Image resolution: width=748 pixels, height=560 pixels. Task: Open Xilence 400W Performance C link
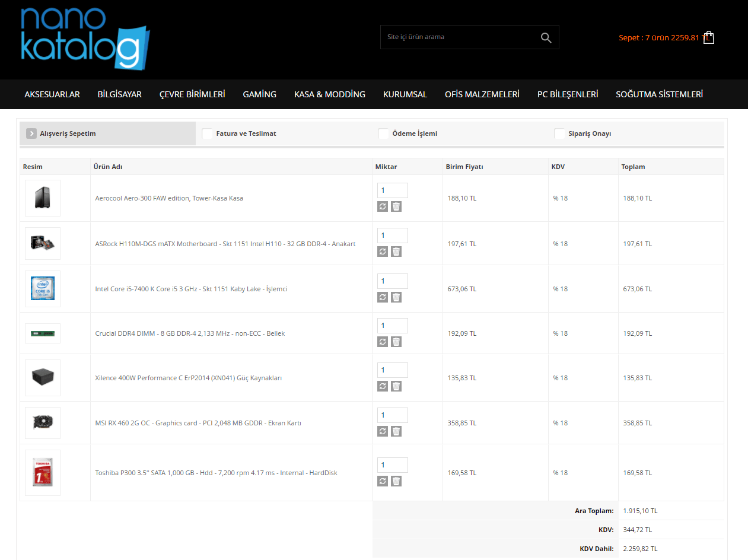189,378
